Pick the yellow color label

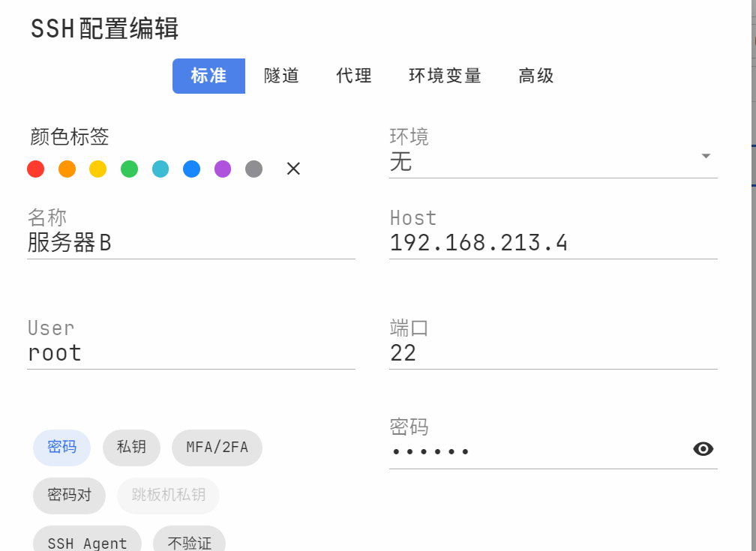(x=98, y=169)
